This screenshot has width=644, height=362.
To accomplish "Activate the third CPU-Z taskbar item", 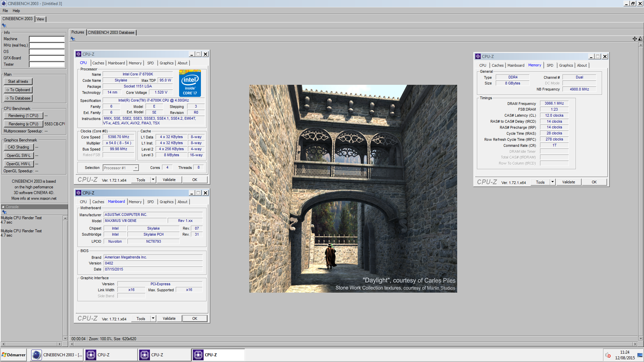I will pos(218,355).
